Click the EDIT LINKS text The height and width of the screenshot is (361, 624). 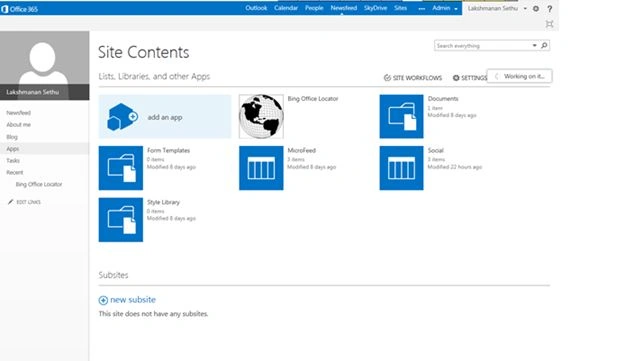pos(28,202)
